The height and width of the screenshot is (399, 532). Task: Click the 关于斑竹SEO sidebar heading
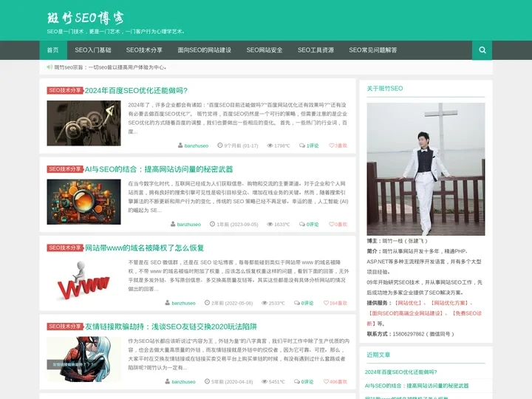pyautogui.click(x=385, y=89)
